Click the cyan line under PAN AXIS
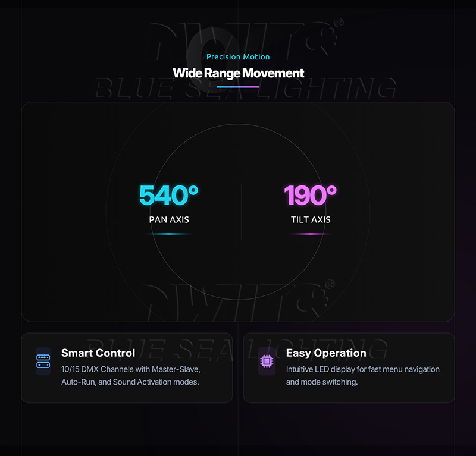The width and height of the screenshot is (476, 456). click(x=169, y=234)
